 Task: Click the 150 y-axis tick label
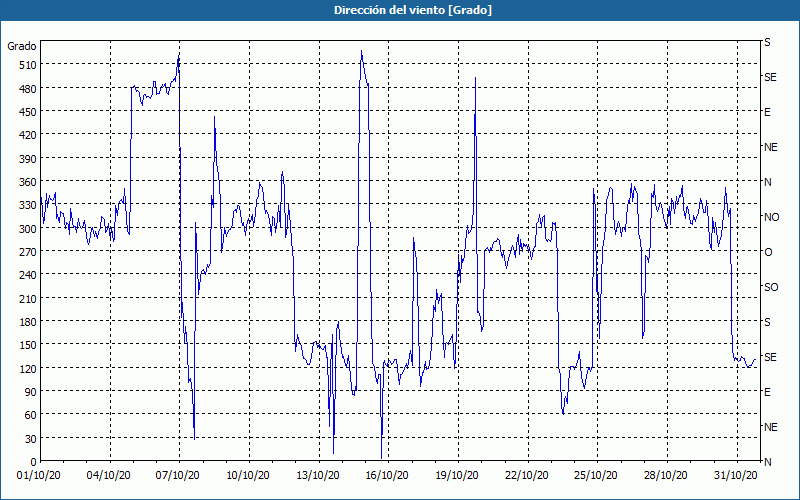[x=27, y=345]
